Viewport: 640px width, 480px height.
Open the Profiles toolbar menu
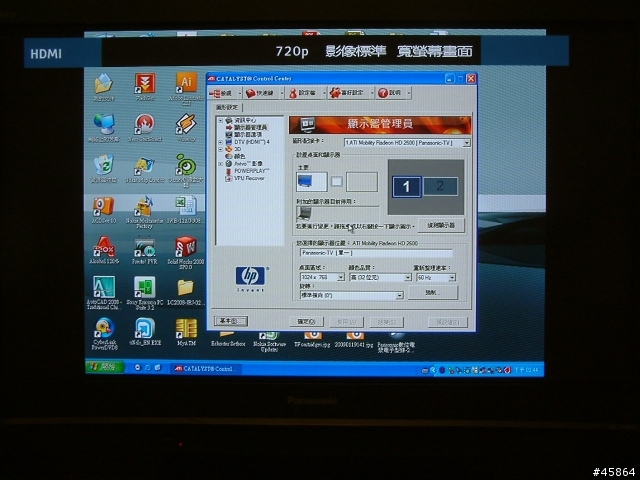[x=306, y=93]
